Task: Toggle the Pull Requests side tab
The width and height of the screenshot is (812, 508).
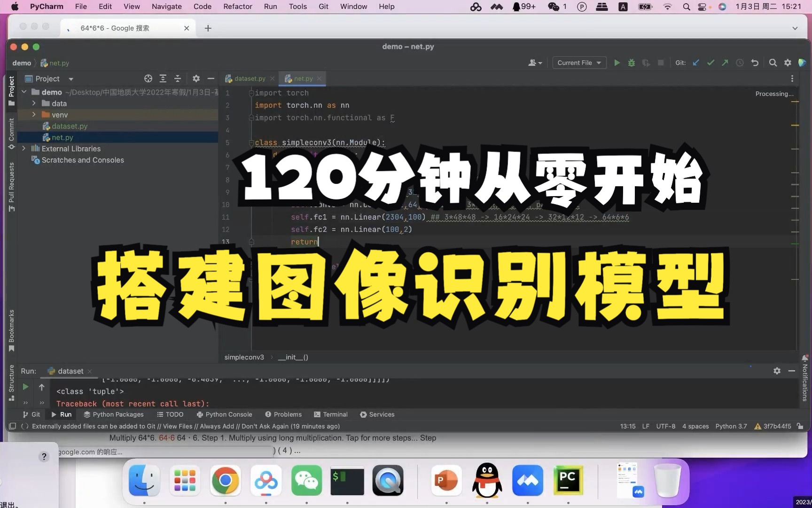Action: 12,187
